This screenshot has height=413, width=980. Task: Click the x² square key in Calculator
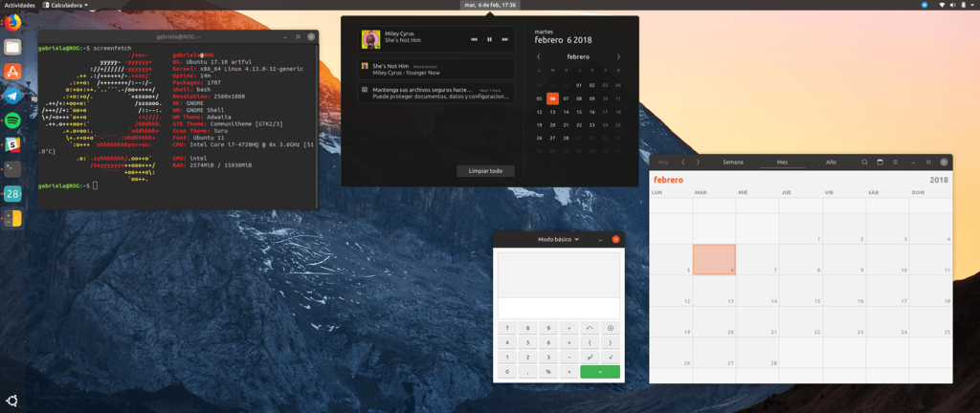(590, 358)
